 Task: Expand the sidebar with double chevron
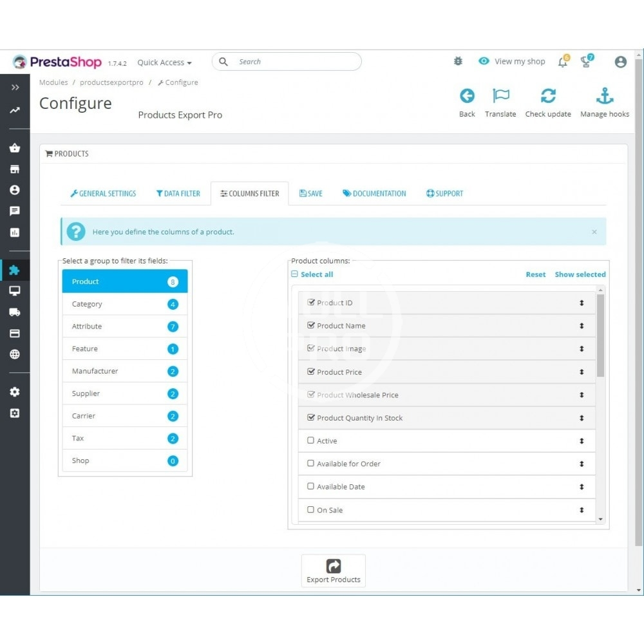click(x=15, y=87)
